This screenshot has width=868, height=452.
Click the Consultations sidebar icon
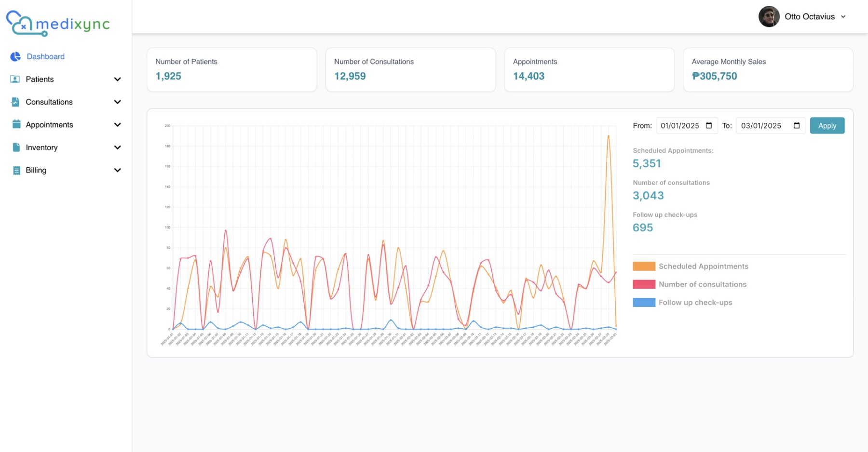[x=15, y=102]
